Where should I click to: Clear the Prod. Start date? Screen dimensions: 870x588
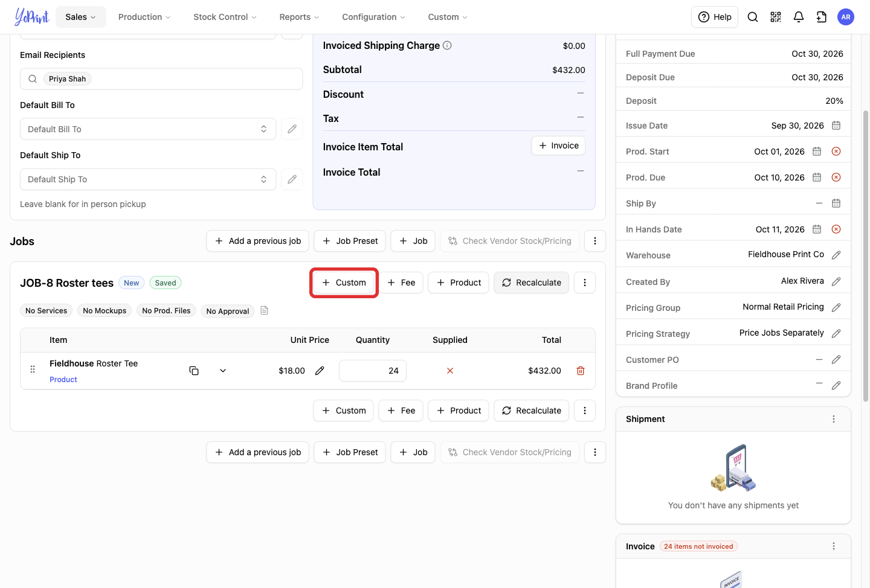click(x=836, y=152)
